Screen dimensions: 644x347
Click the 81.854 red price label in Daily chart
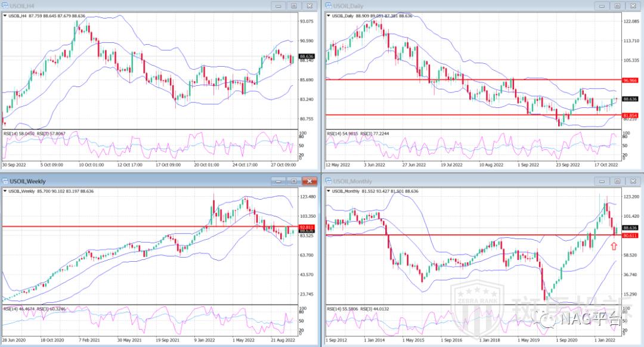click(630, 116)
